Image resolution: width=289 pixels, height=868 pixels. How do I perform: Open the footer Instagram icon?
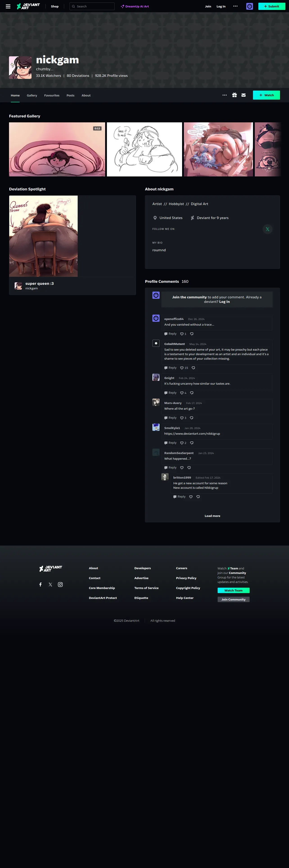tap(60, 585)
